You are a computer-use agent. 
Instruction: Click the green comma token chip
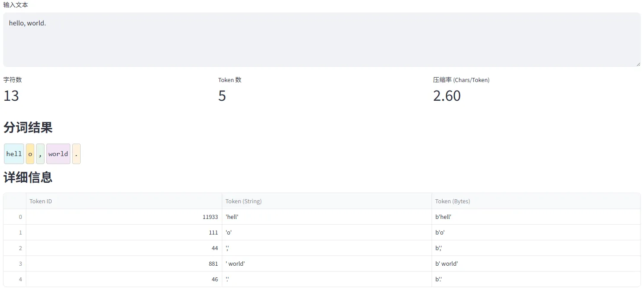click(x=40, y=154)
